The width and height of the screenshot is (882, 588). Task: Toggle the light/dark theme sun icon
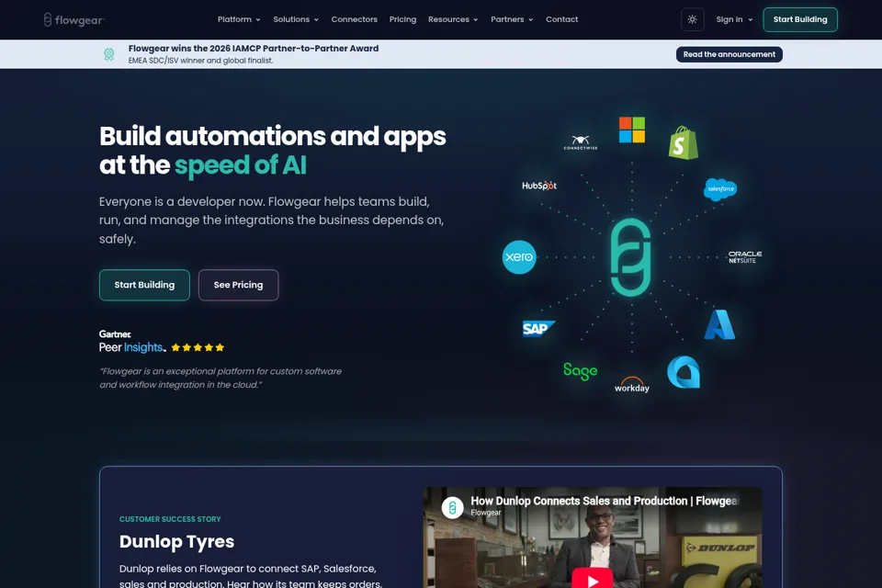692,19
